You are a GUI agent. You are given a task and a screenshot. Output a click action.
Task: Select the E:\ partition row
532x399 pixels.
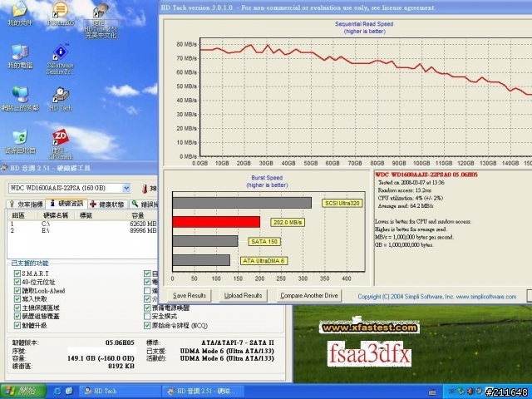(83, 230)
